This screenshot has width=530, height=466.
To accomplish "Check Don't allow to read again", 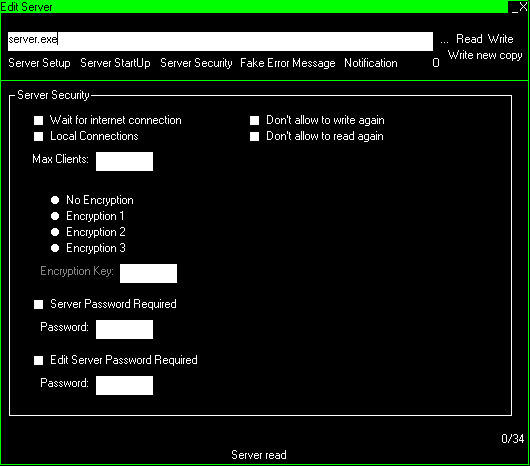I will coord(255,136).
